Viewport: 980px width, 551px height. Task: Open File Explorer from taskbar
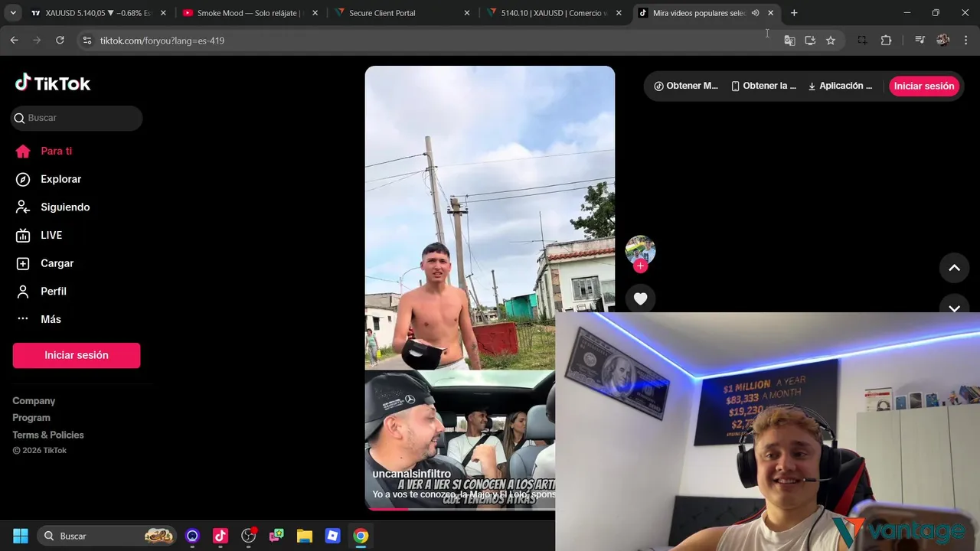305,536
